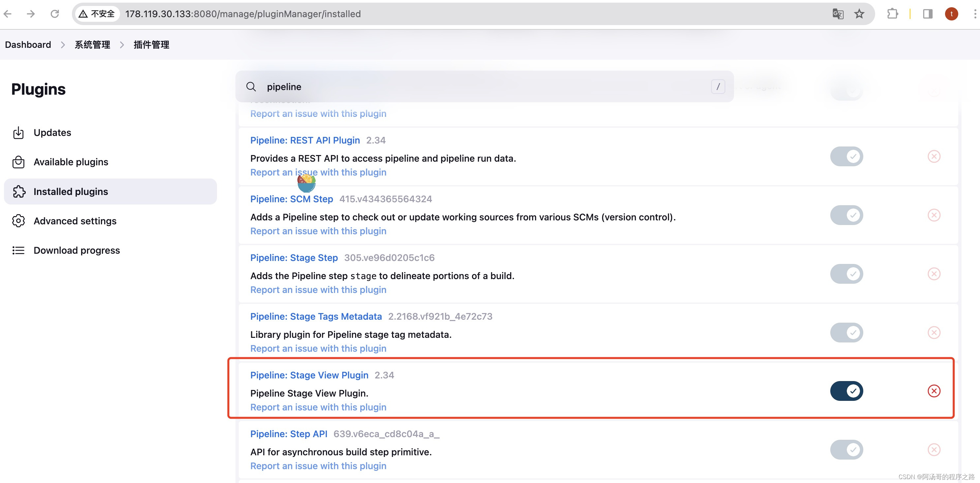
Task: Open Pipeline: SCM Step plugin link
Action: (x=291, y=199)
